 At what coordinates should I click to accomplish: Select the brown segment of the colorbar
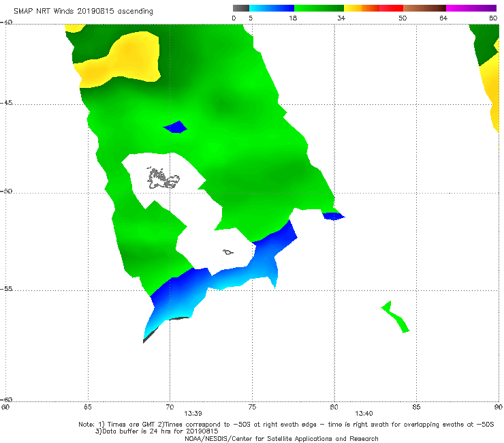click(424, 8)
